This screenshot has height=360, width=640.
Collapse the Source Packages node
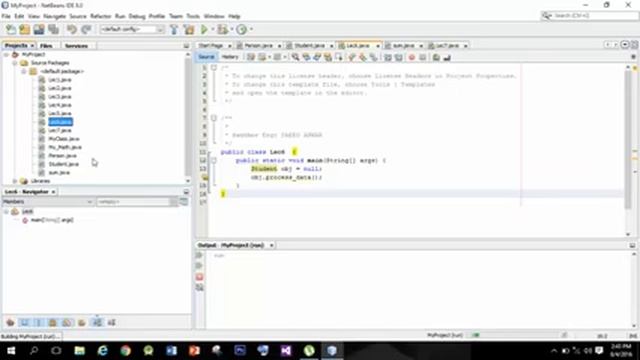tap(15, 63)
